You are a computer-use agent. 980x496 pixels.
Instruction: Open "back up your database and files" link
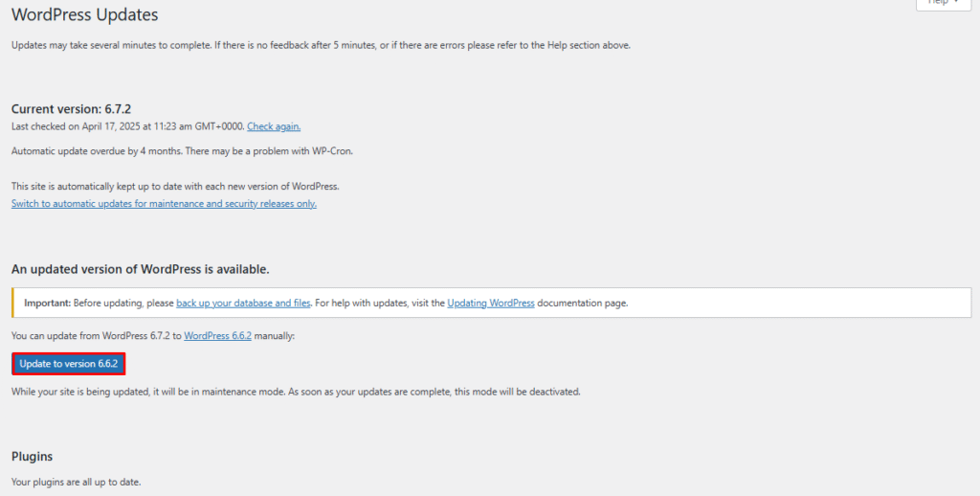(243, 304)
